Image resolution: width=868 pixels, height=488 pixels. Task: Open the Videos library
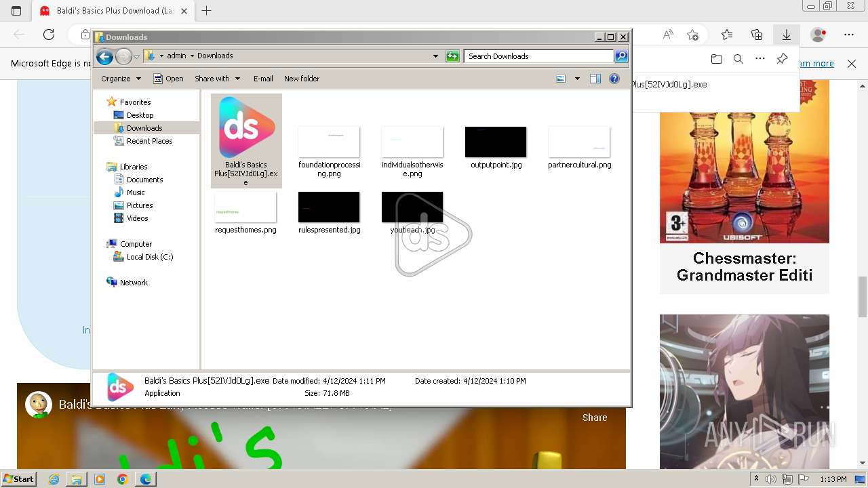pos(137,218)
